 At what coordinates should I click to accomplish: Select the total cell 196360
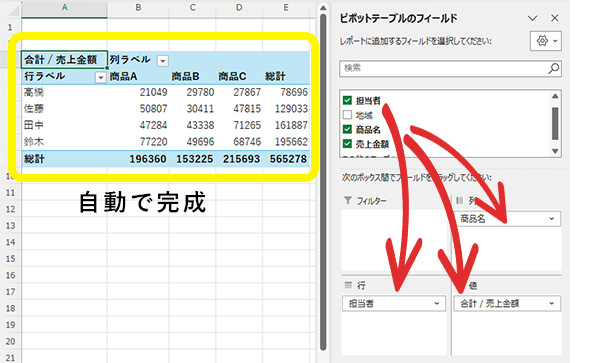(x=138, y=159)
